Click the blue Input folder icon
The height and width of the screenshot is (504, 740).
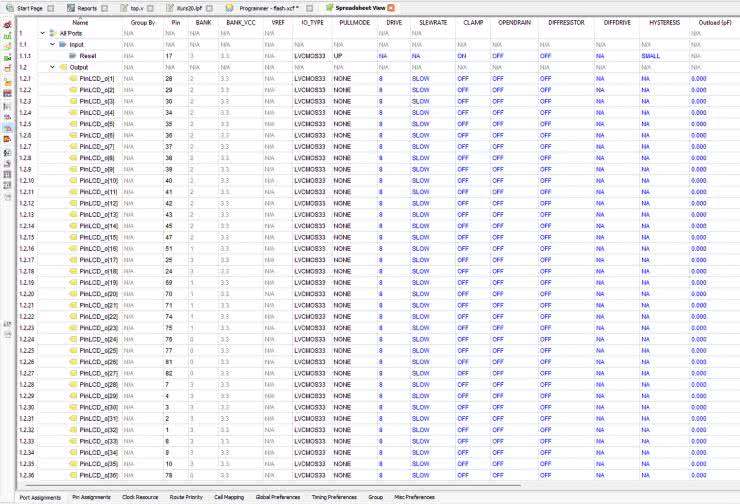click(62, 45)
